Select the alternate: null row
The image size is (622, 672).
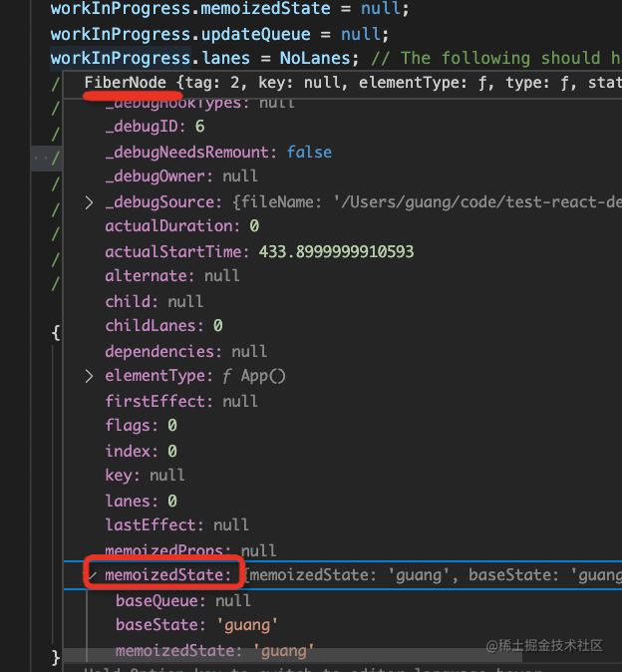(343, 275)
